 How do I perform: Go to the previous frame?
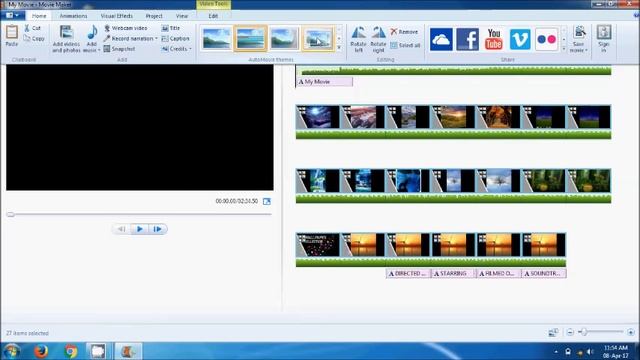point(121,229)
